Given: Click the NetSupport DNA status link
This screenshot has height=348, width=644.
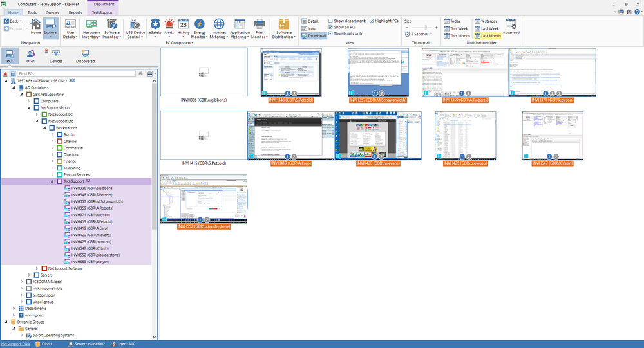Looking at the screenshot, I should coord(15,344).
